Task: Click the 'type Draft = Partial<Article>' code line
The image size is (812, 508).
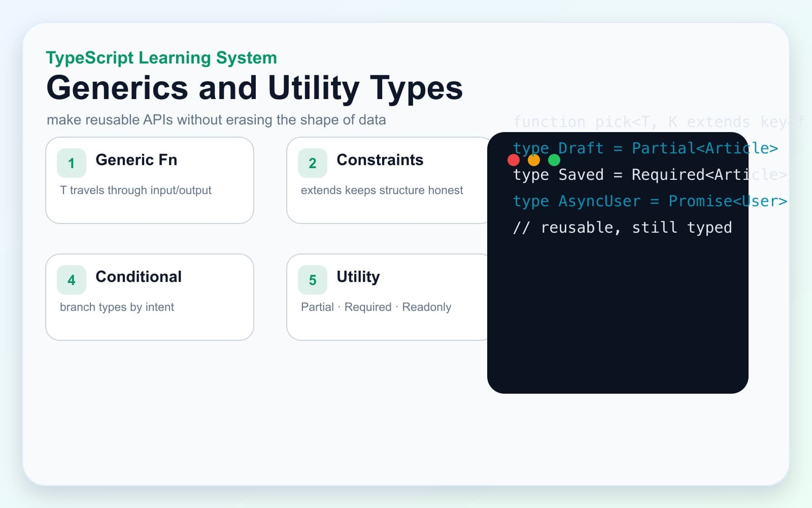Action: [646, 148]
